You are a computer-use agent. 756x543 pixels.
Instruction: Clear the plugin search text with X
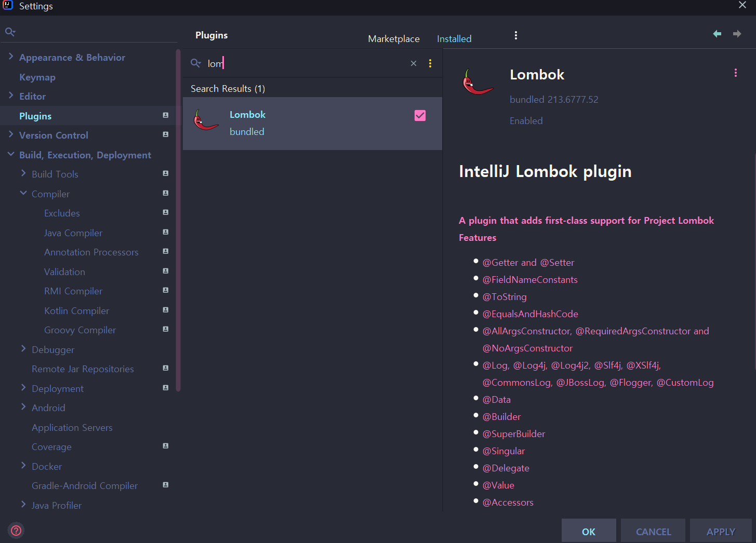point(414,63)
